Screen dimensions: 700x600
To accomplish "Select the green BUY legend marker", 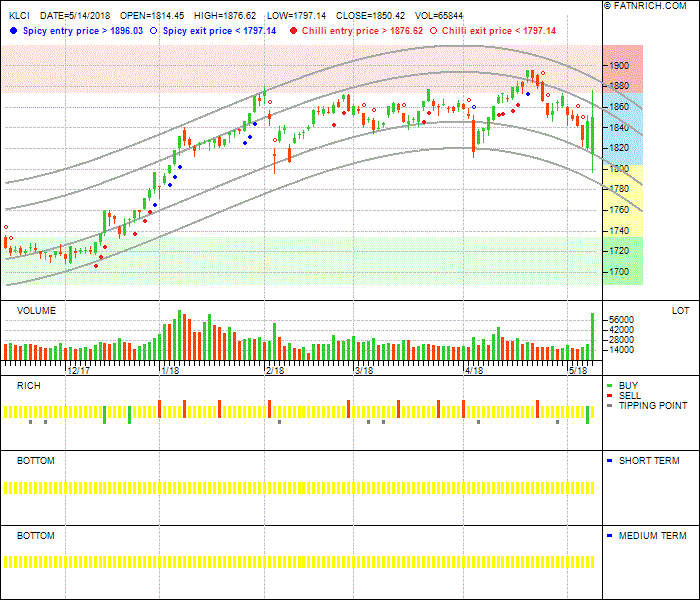I will point(610,386).
